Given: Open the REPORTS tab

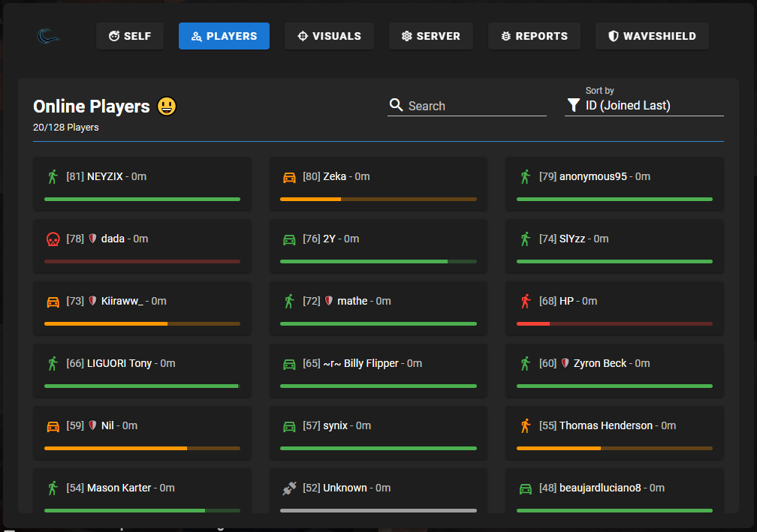Looking at the screenshot, I should [534, 35].
